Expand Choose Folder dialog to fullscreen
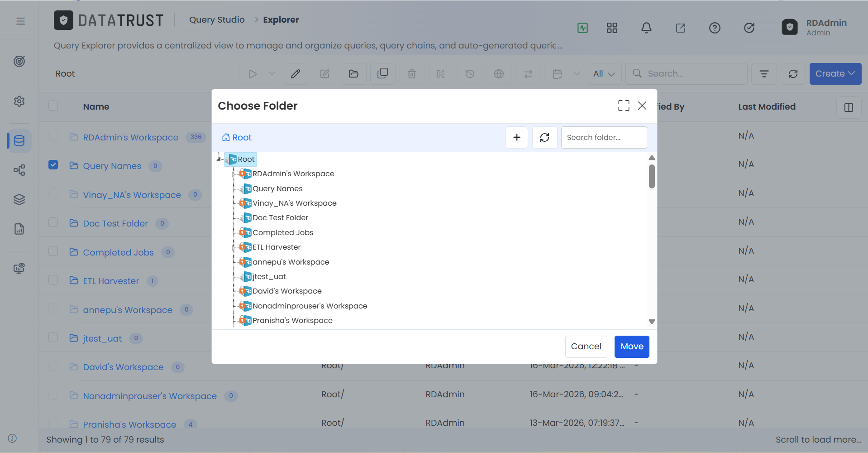This screenshot has width=868, height=453. 624,106
